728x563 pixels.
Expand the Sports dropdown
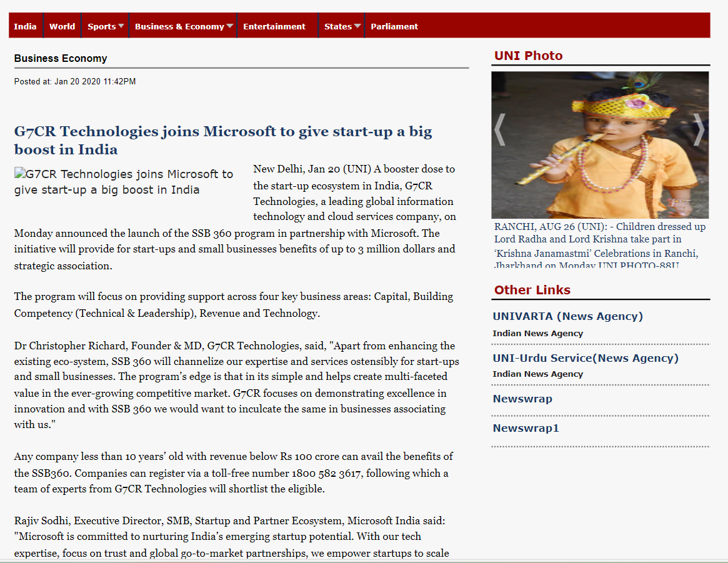[105, 26]
